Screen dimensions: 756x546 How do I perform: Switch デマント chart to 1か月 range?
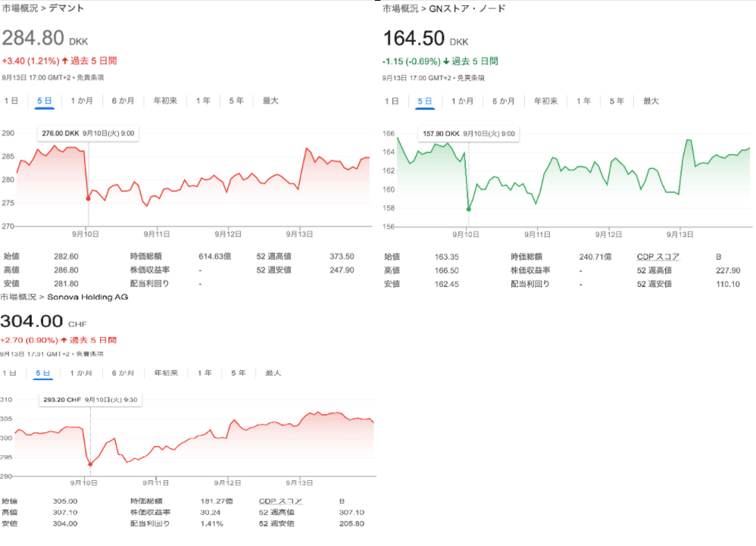pyautogui.click(x=82, y=101)
